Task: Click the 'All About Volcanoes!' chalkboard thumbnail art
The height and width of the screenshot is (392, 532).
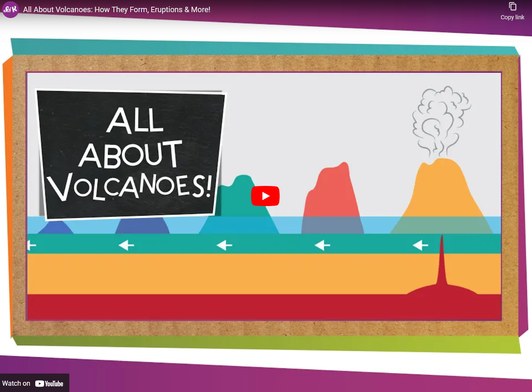Action: 131,154
